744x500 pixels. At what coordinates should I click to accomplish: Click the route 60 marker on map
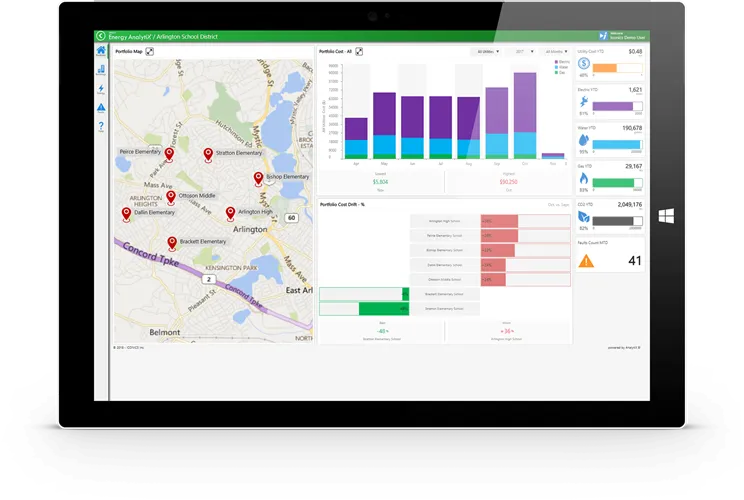click(291, 218)
